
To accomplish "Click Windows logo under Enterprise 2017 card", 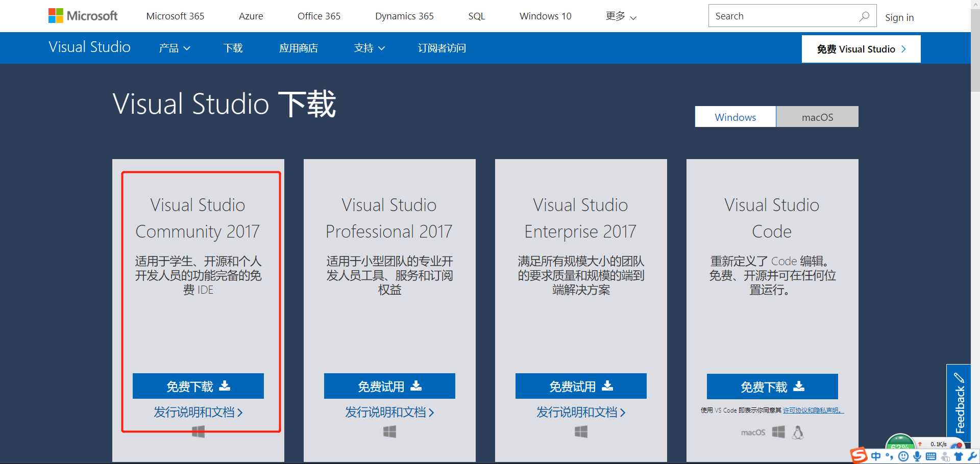I will (581, 432).
